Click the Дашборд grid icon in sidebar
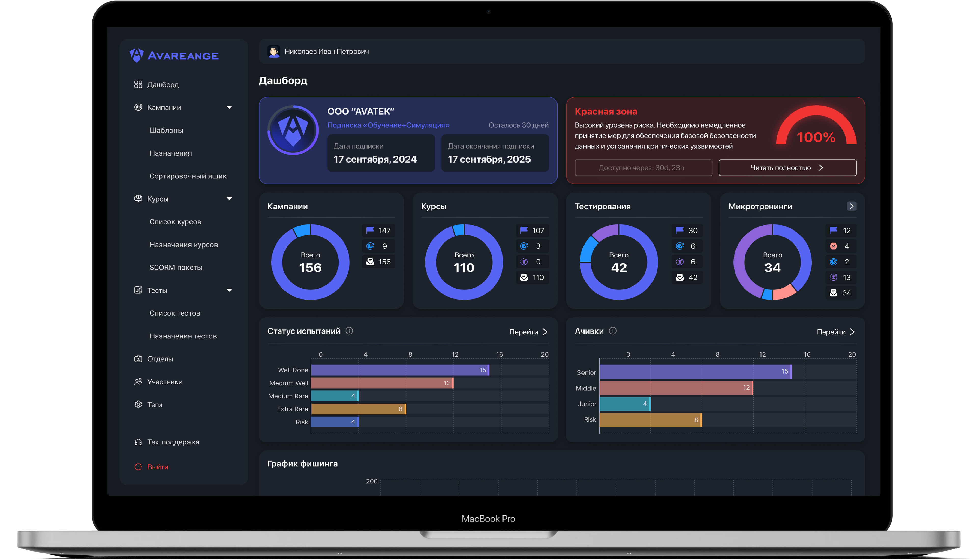 tap(138, 85)
